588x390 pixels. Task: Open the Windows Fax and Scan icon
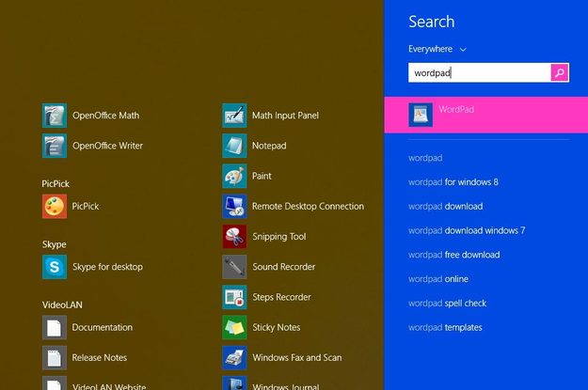click(234, 358)
